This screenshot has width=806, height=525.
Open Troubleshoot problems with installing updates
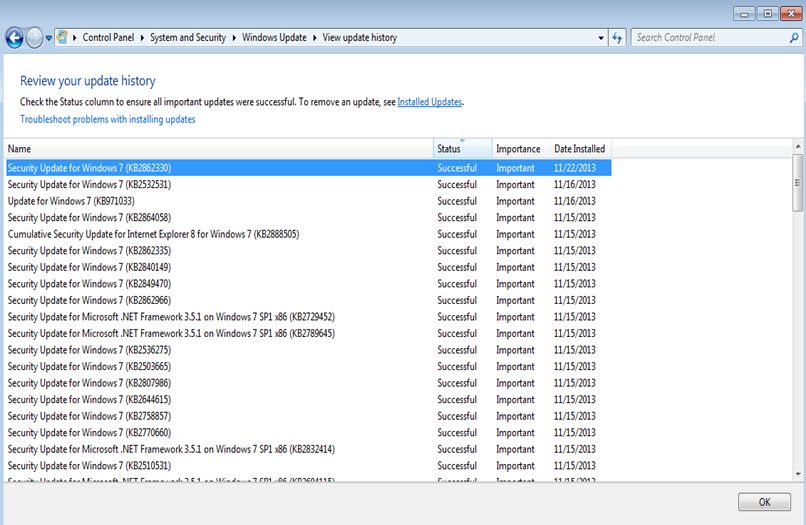108,119
